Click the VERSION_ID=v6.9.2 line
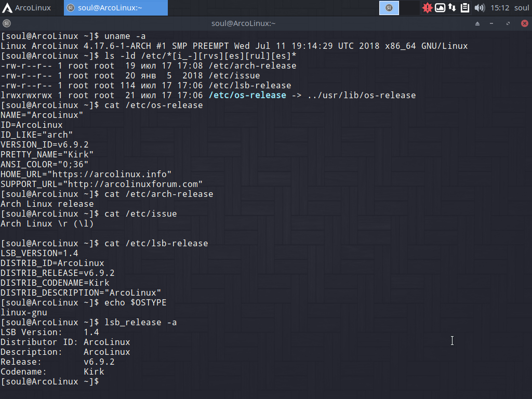532x399 pixels. (45, 145)
